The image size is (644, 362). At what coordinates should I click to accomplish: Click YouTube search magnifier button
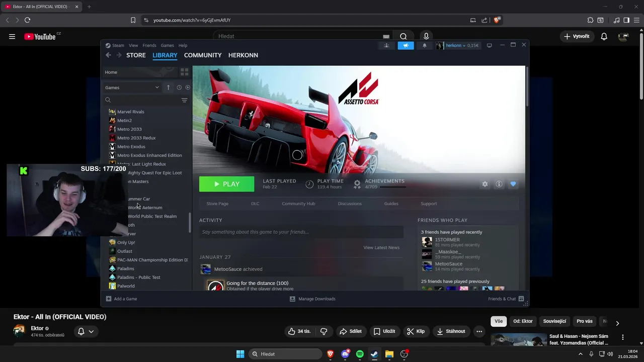pyautogui.click(x=403, y=36)
